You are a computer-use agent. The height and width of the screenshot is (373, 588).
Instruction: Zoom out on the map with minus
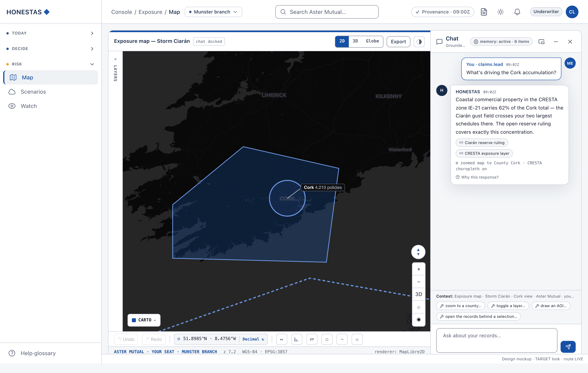pos(419,282)
